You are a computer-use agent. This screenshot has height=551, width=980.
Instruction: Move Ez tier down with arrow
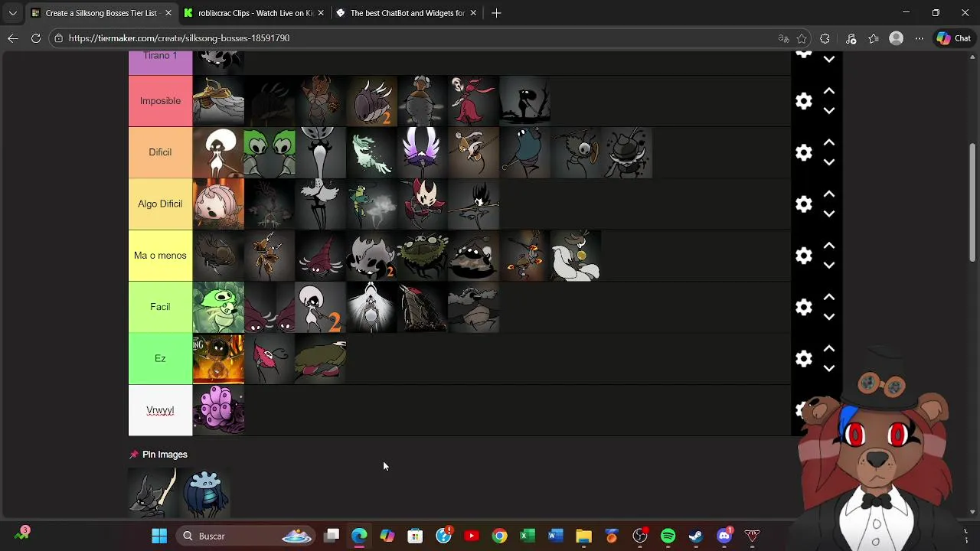(828, 368)
